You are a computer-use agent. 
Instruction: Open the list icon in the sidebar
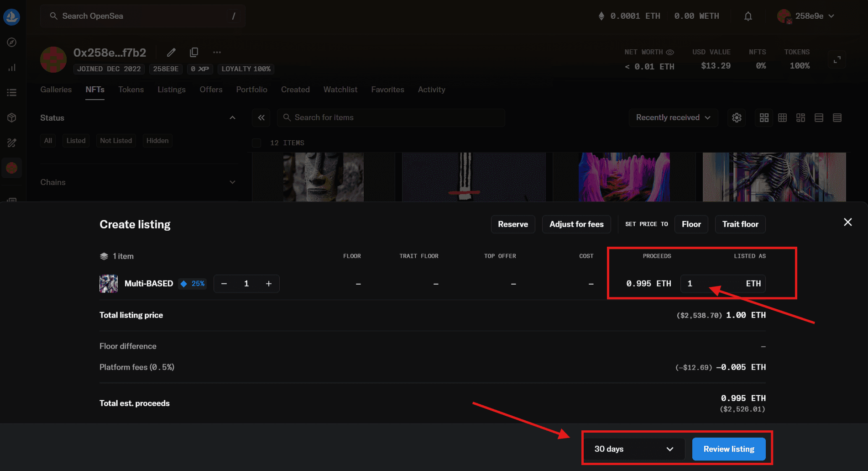click(12, 93)
